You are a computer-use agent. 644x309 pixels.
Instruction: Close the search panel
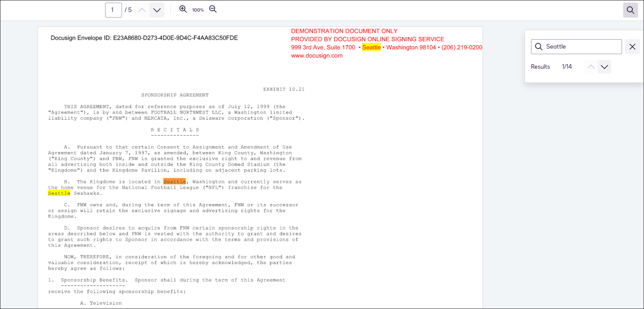632,47
